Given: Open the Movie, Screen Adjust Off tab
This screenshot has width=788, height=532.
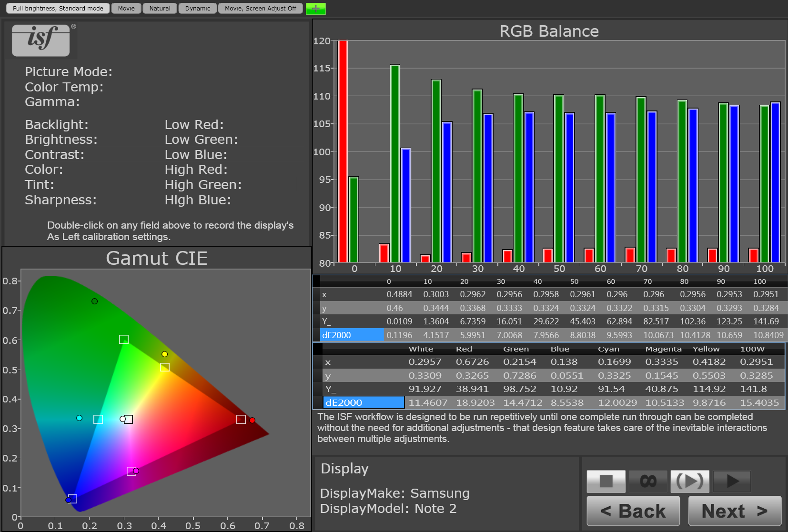Looking at the screenshot, I should point(260,8).
